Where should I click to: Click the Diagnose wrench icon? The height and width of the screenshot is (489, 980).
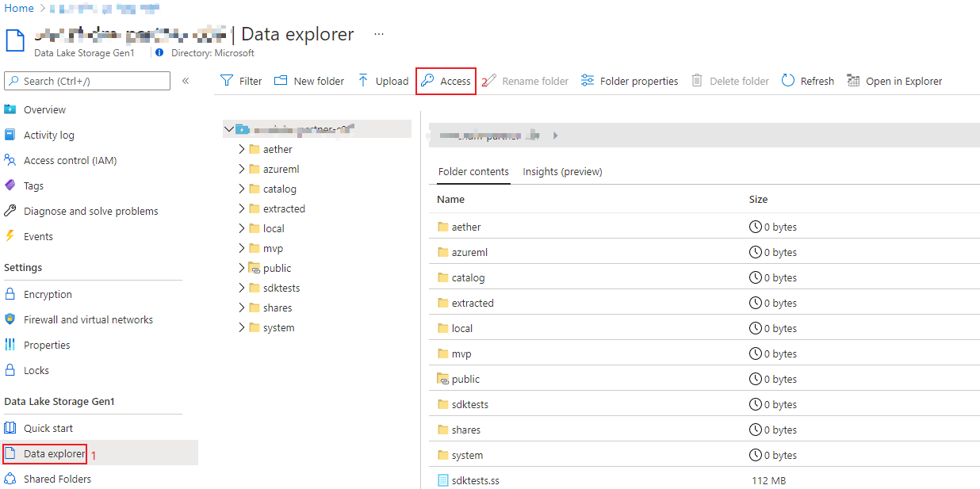pyautogui.click(x=10, y=211)
